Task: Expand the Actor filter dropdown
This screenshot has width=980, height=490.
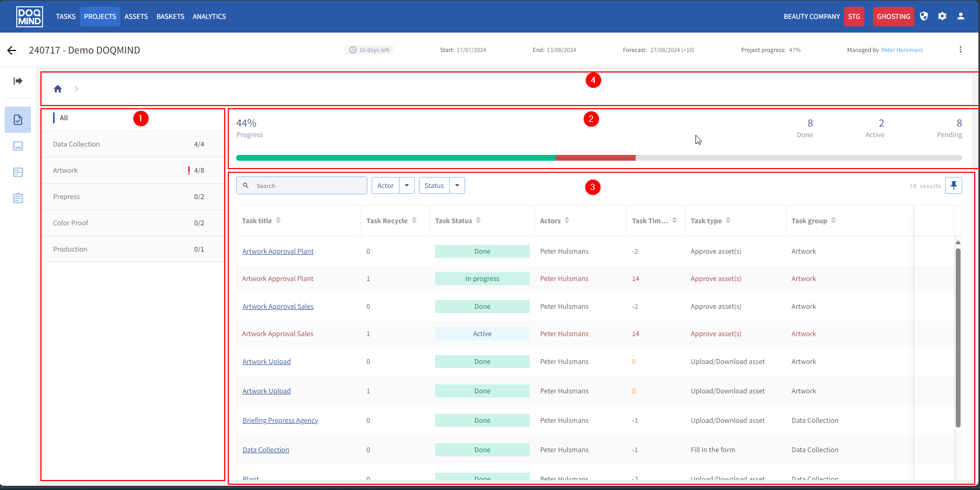Action: (x=407, y=185)
